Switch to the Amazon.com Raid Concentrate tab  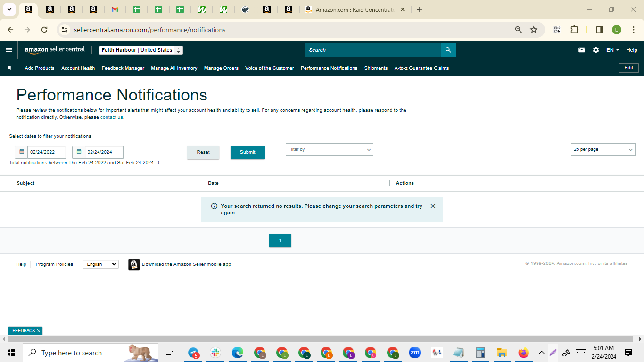(x=355, y=9)
